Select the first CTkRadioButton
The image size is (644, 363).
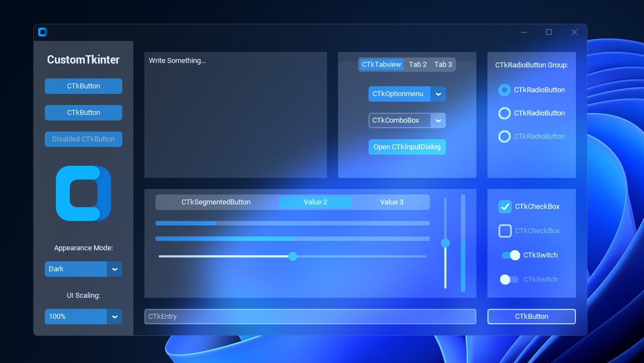[504, 90]
